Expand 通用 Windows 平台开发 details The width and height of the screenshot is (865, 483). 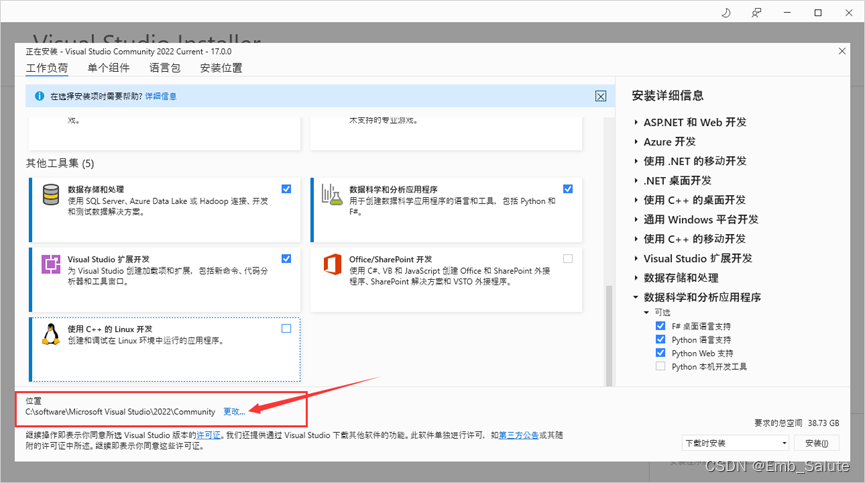point(636,219)
